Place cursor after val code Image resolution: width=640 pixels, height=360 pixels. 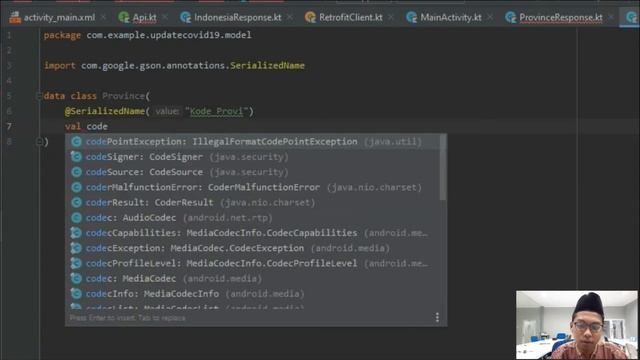tap(108, 127)
